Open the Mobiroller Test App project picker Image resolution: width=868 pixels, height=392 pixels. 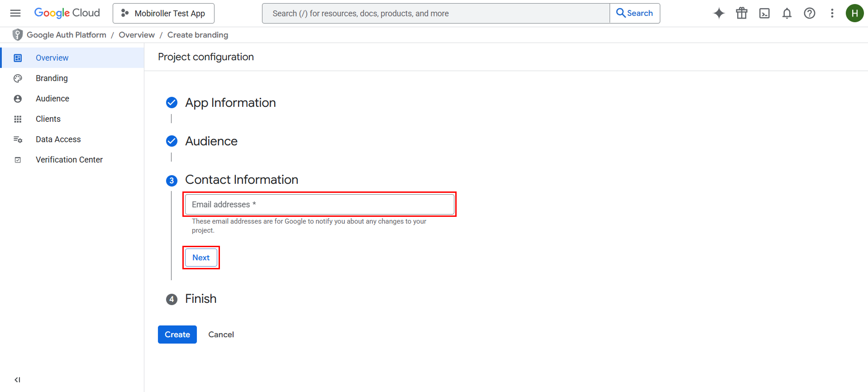[x=163, y=14]
